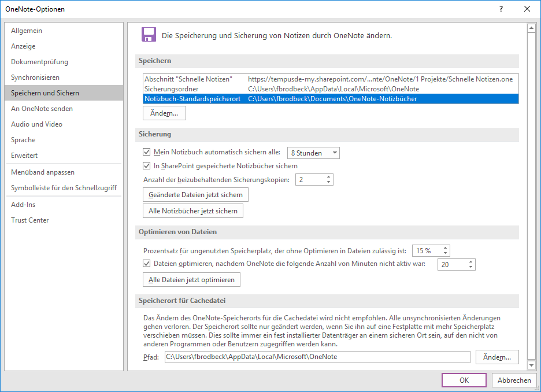
Task: Click Geänderte Dateien jetzt sichern
Action: (195, 195)
